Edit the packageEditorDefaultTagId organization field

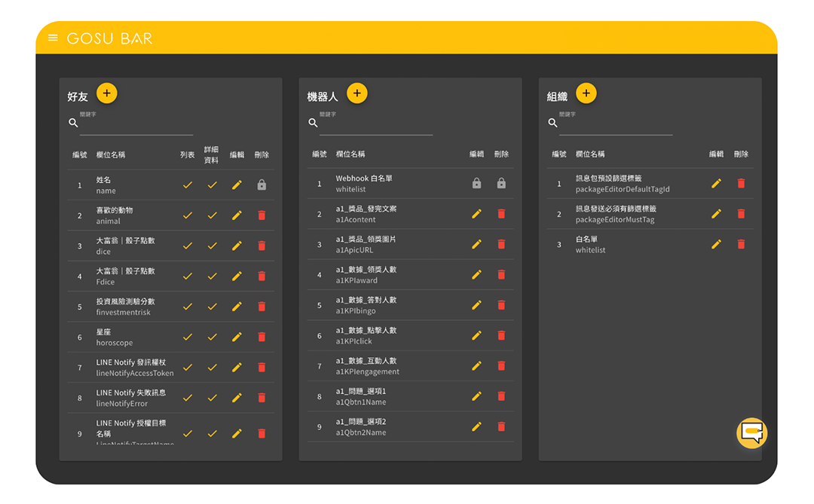(717, 183)
